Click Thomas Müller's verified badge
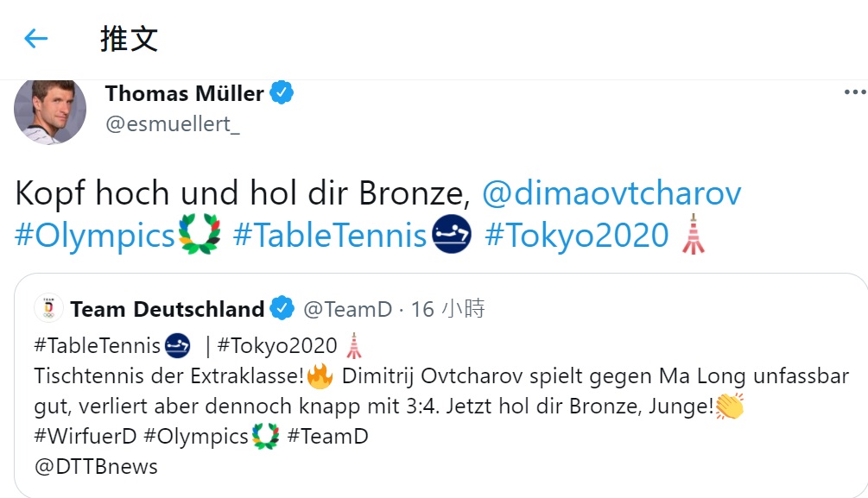Image resolution: width=868 pixels, height=498 pixels. coord(282,92)
